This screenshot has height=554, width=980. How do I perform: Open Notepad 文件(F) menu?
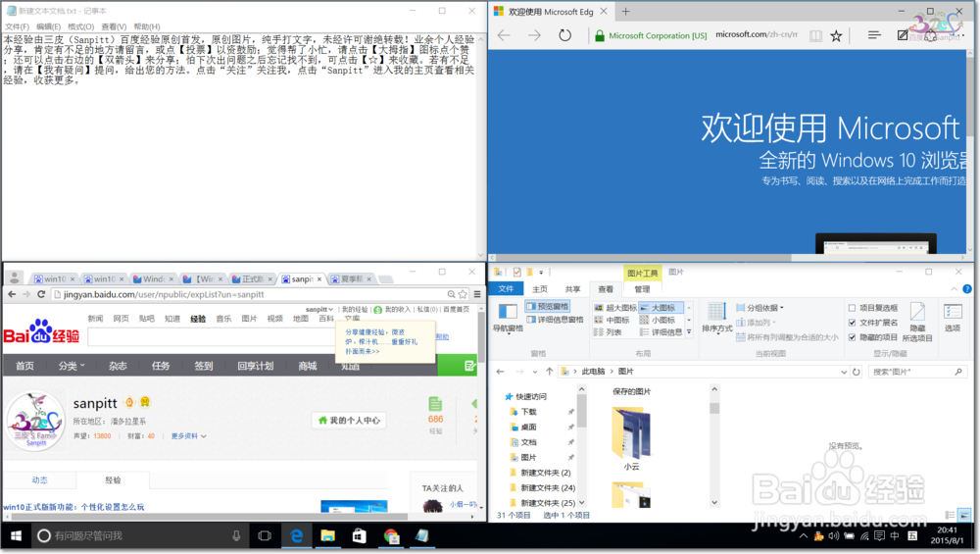point(17,26)
